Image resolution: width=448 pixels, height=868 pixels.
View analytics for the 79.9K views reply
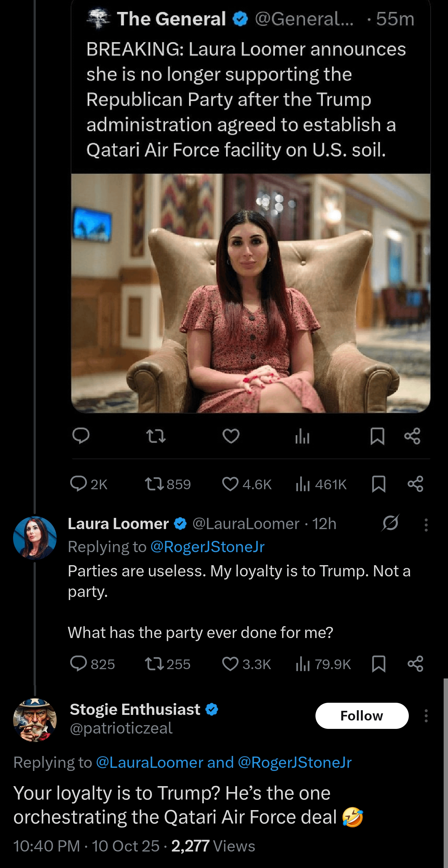coord(302,664)
